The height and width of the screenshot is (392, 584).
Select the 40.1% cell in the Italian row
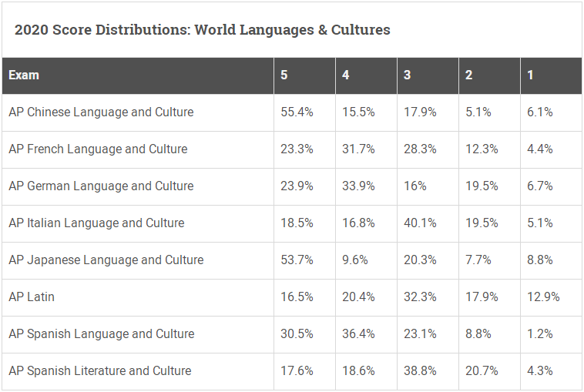[420, 223]
